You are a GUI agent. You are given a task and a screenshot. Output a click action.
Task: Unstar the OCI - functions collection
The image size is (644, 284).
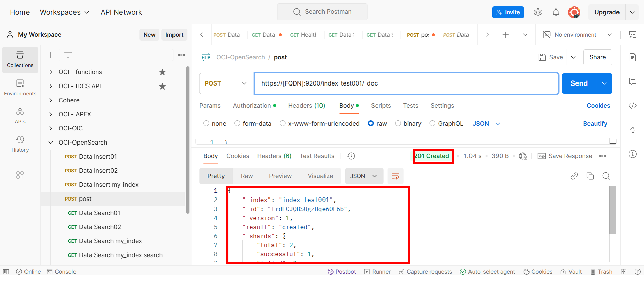[x=162, y=72]
